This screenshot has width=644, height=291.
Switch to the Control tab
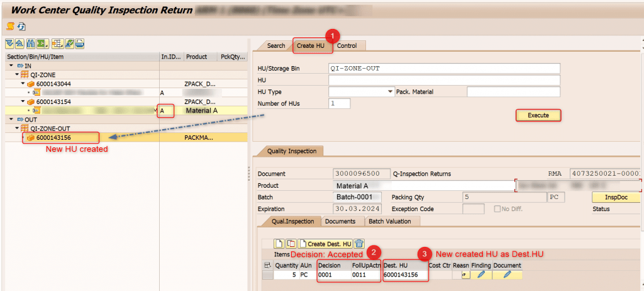[x=347, y=46]
